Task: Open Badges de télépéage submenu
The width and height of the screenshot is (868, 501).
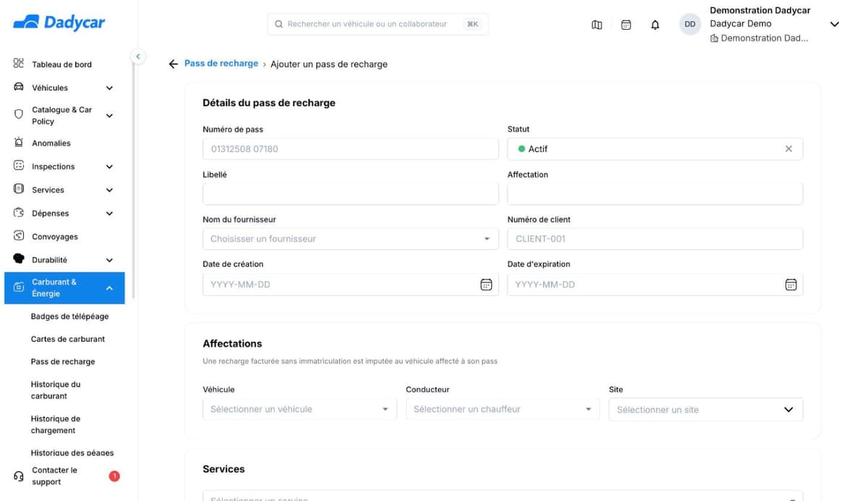Action: (x=70, y=316)
